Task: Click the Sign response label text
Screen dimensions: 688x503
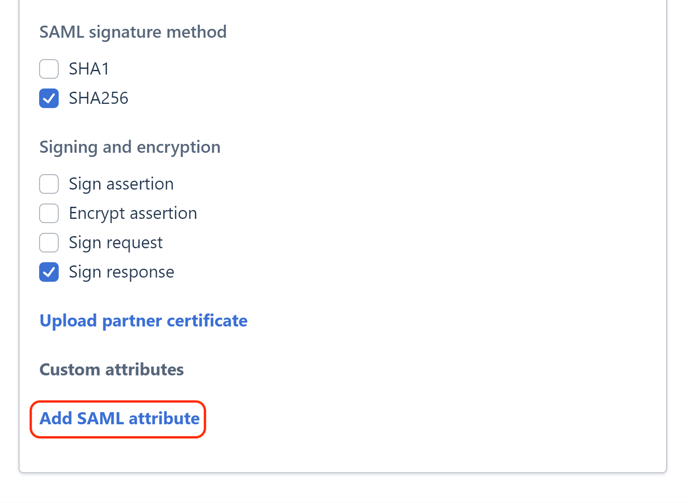Action: pos(121,272)
